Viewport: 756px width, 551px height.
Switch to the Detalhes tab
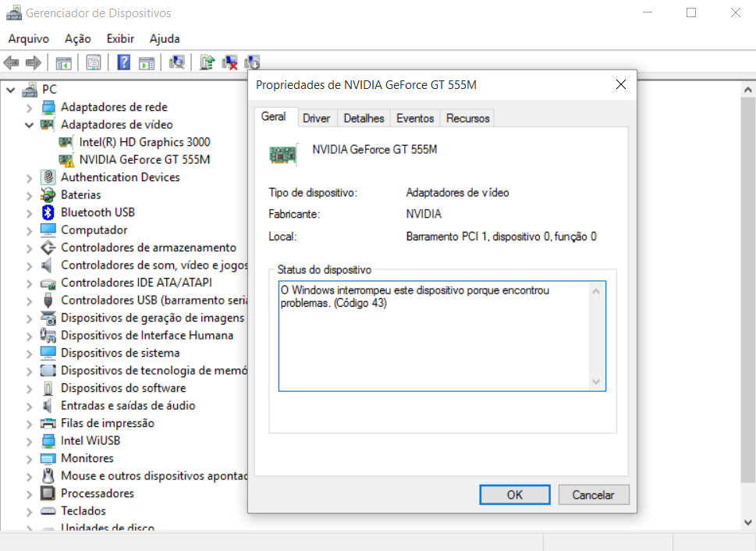click(364, 118)
